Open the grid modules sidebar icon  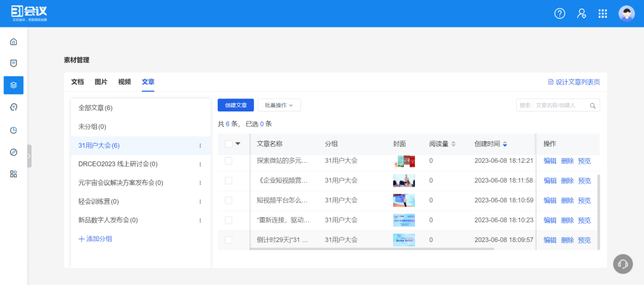click(14, 174)
